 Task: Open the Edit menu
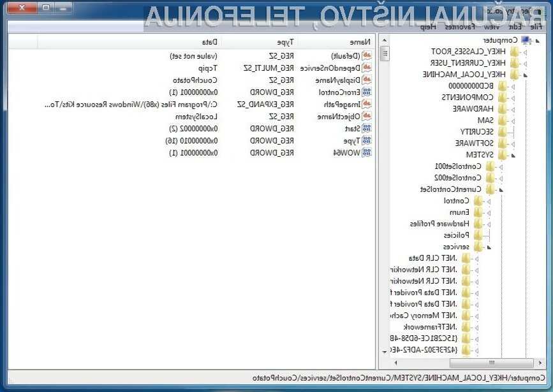click(515, 27)
